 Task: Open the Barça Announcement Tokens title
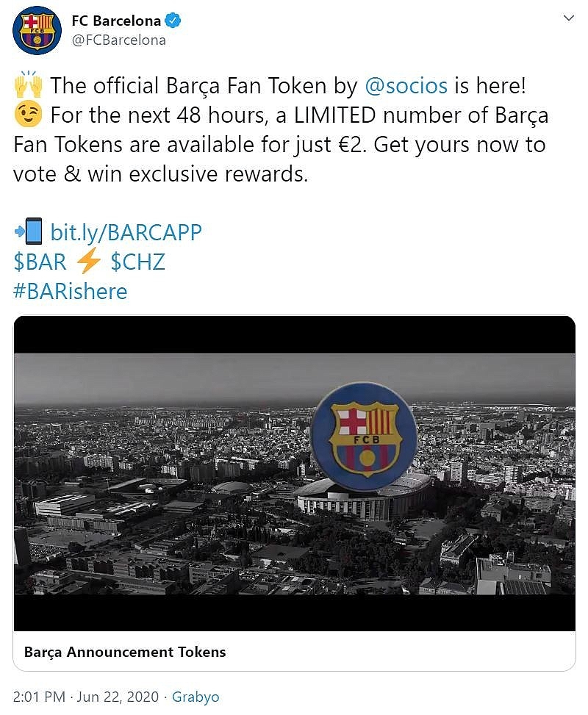click(125, 652)
